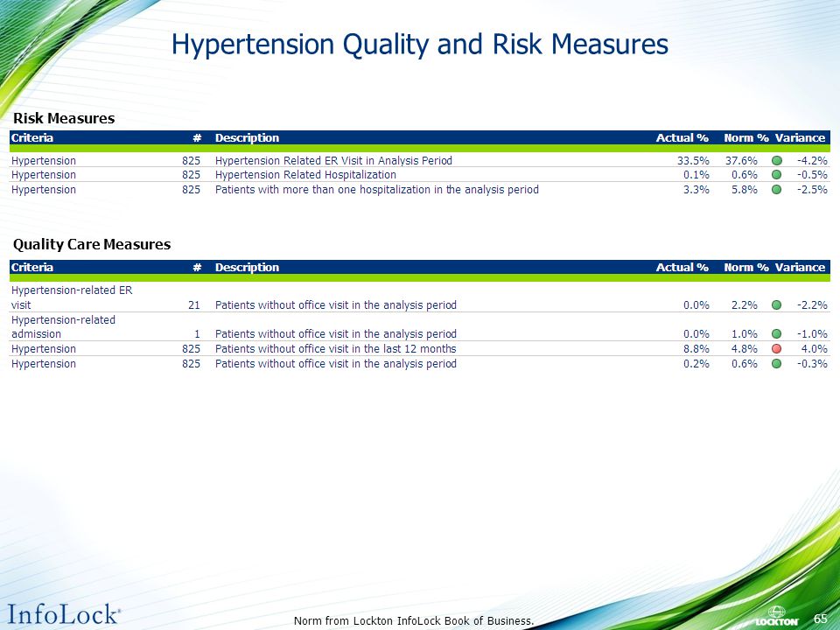
Task: Click the -0.3% variance value
Action: [x=812, y=364]
